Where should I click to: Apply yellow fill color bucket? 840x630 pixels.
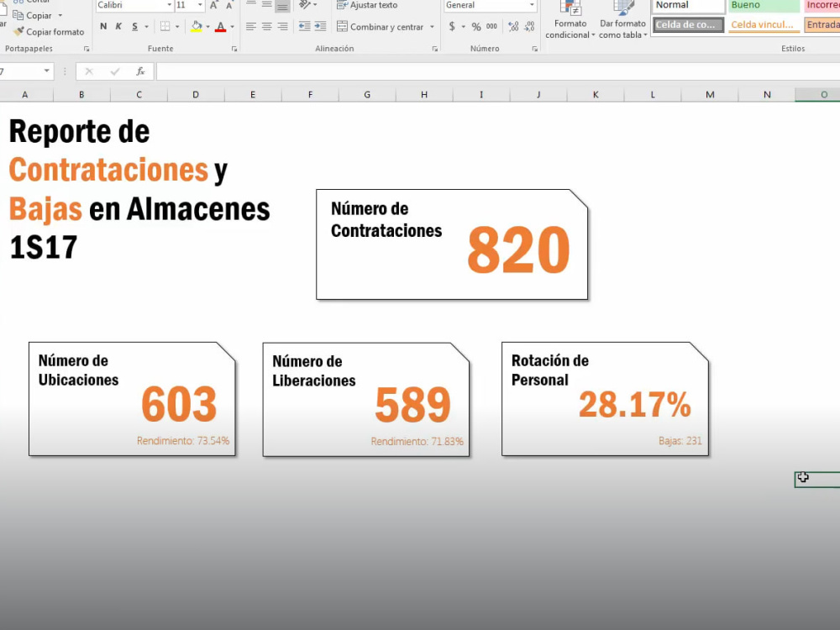(197, 26)
